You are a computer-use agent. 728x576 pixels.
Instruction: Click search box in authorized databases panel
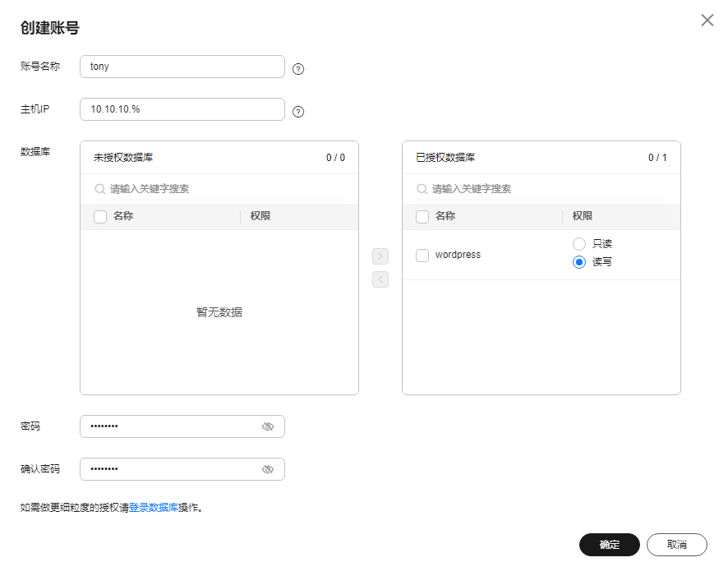pyautogui.click(x=548, y=189)
